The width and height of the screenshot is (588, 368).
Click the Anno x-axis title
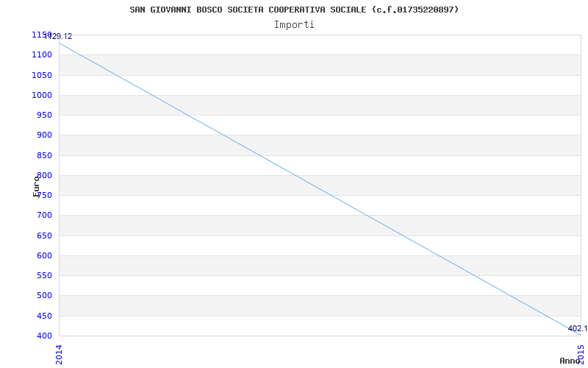(x=570, y=361)
